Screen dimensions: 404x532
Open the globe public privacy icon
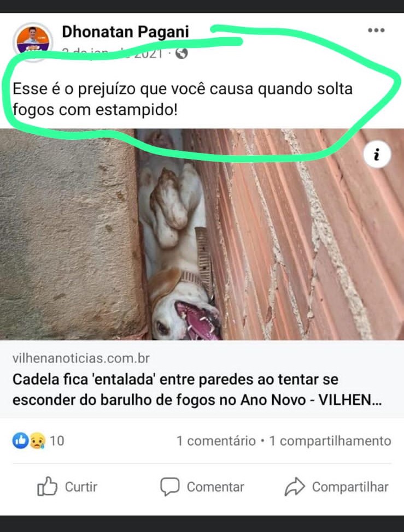coord(182,53)
